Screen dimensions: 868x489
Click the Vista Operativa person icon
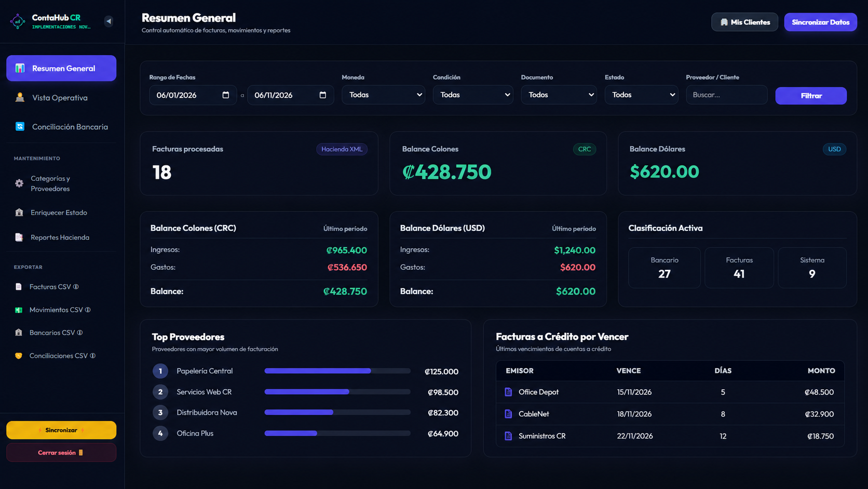click(x=20, y=97)
